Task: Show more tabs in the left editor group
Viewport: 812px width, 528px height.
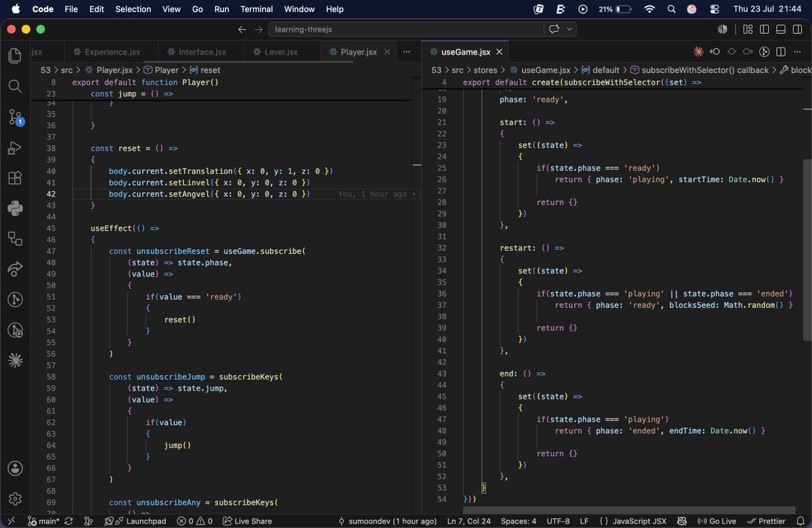Action: coord(406,52)
